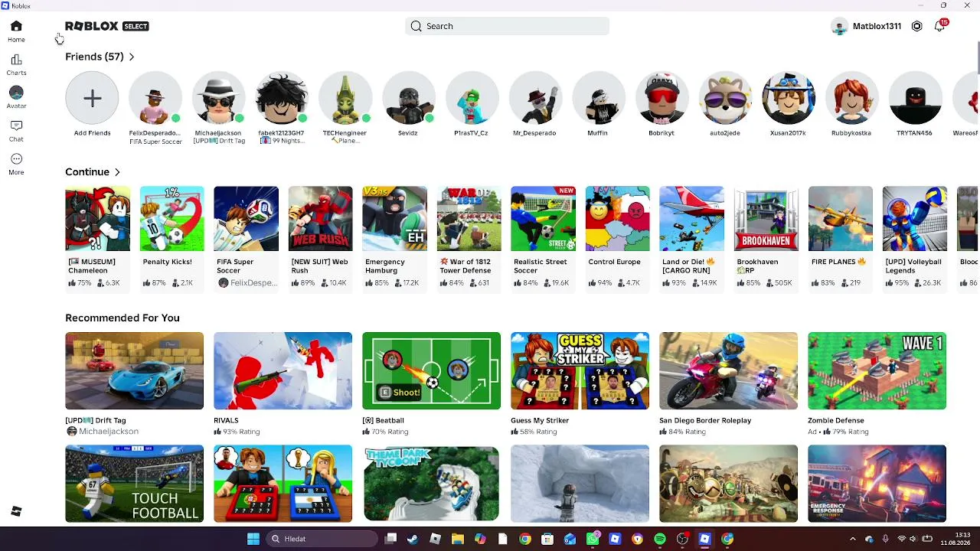Open the Touch Football game card
The height and width of the screenshot is (551, 980).
click(134, 484)
